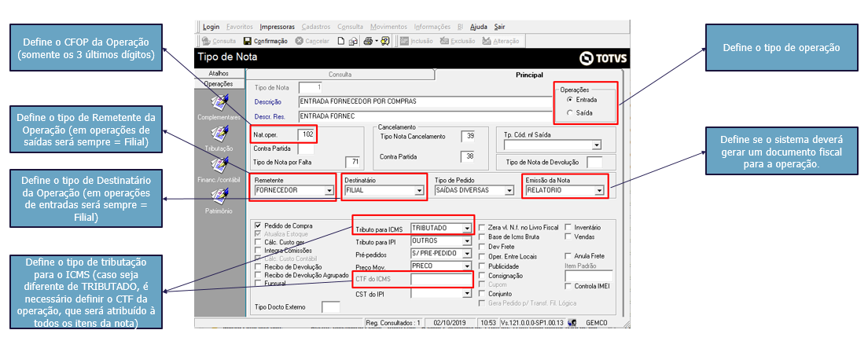This screenshot has height=352, width=868.
Task: Check the Recibo de Devolução checkbox
Action: pos(258,267)
